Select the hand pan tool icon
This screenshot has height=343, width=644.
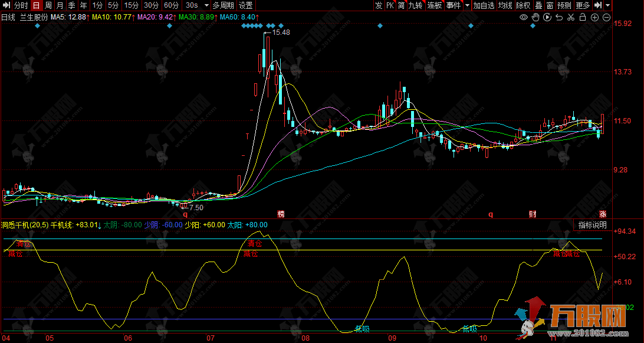click(535, 17)
